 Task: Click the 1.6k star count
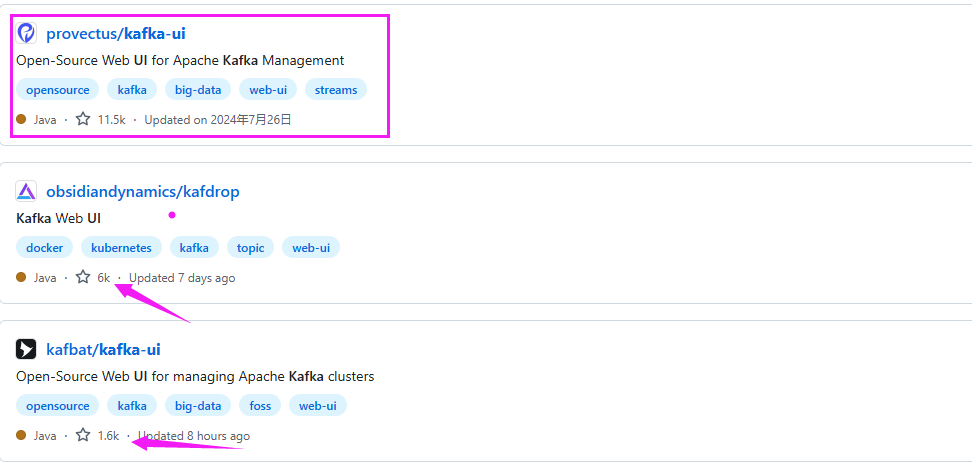[x=108, y=436]
